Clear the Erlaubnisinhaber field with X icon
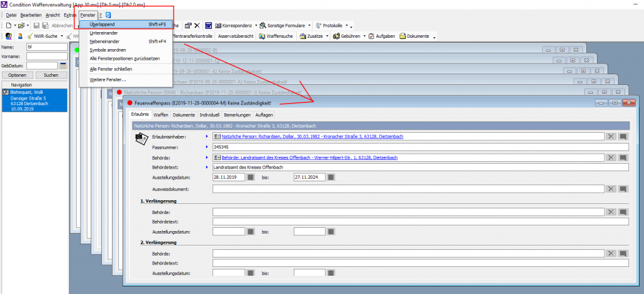 [610, 136]
